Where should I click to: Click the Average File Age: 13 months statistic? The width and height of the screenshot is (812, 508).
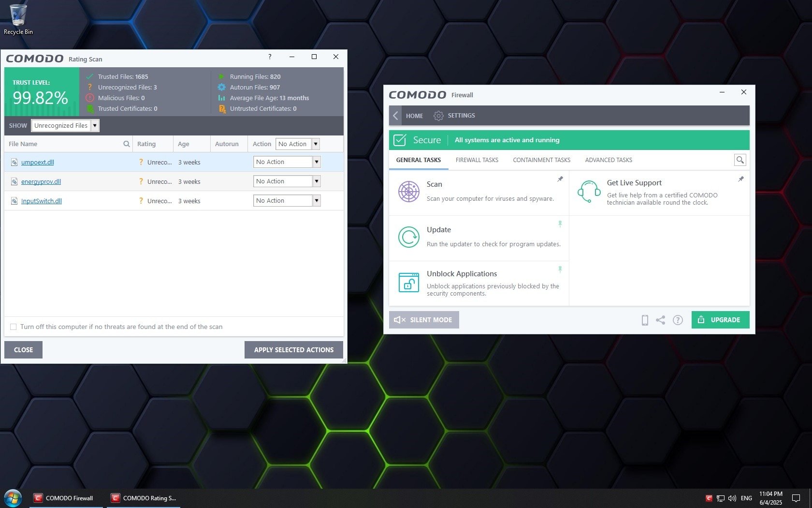[269, 98]
